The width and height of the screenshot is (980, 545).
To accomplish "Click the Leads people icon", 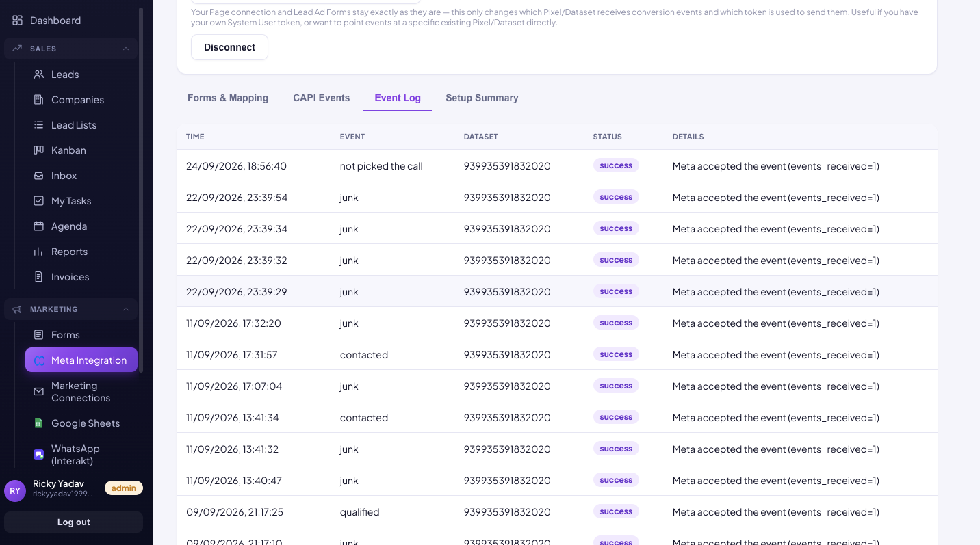I will click(39, 75).
